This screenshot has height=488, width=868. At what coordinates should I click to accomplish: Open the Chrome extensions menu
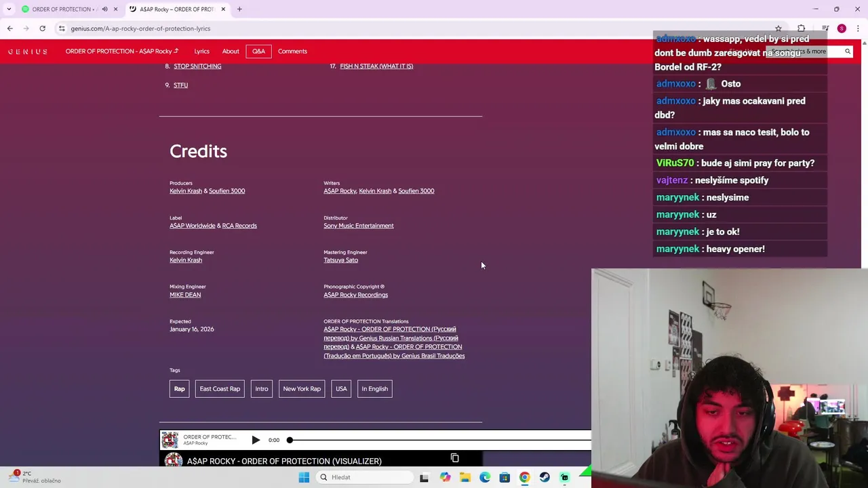[x=802, y=28]
